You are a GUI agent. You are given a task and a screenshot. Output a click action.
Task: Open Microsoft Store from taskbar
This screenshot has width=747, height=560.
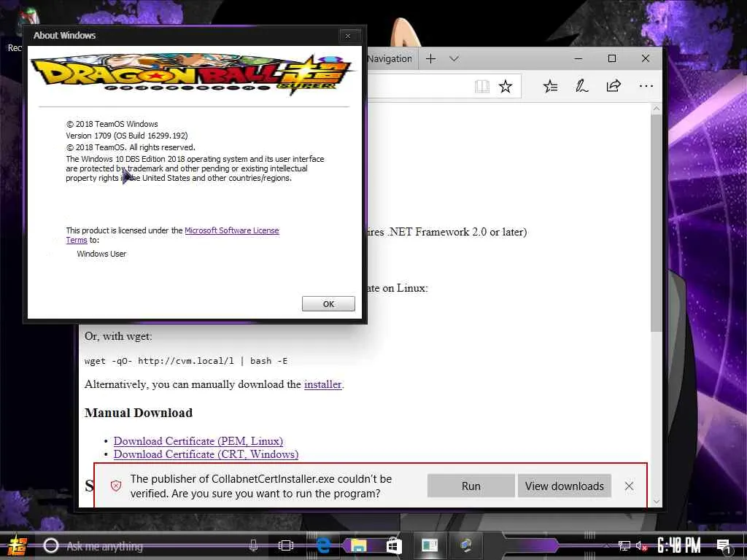[x=394, y=545]
